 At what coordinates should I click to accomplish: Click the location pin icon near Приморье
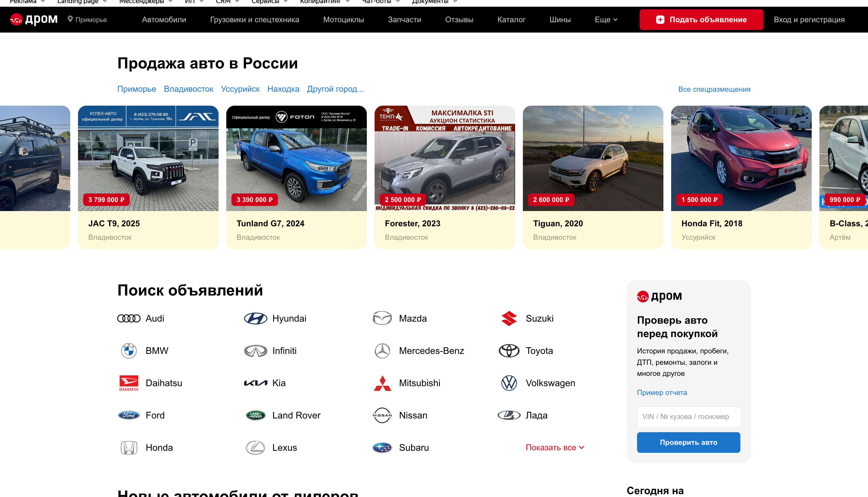(x=70, y=19)
